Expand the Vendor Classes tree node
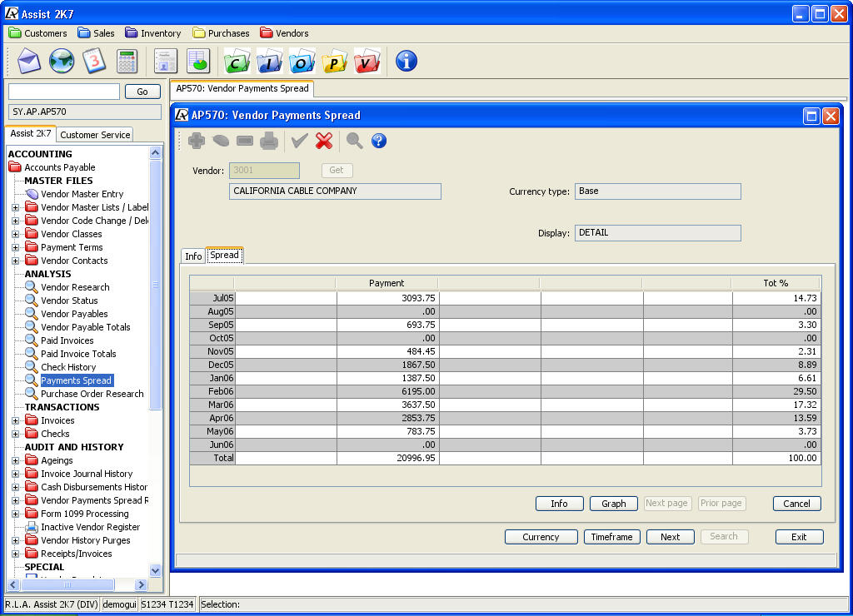 point(15,234)
